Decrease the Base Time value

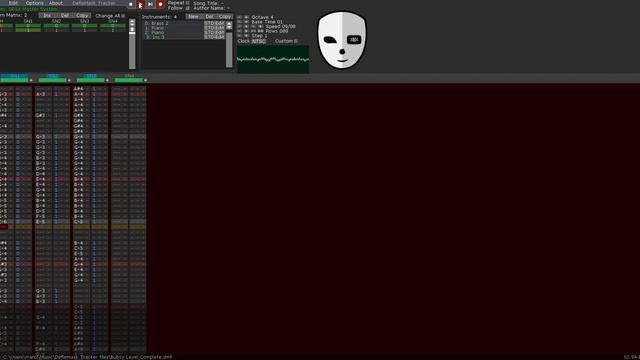(240, 22)
